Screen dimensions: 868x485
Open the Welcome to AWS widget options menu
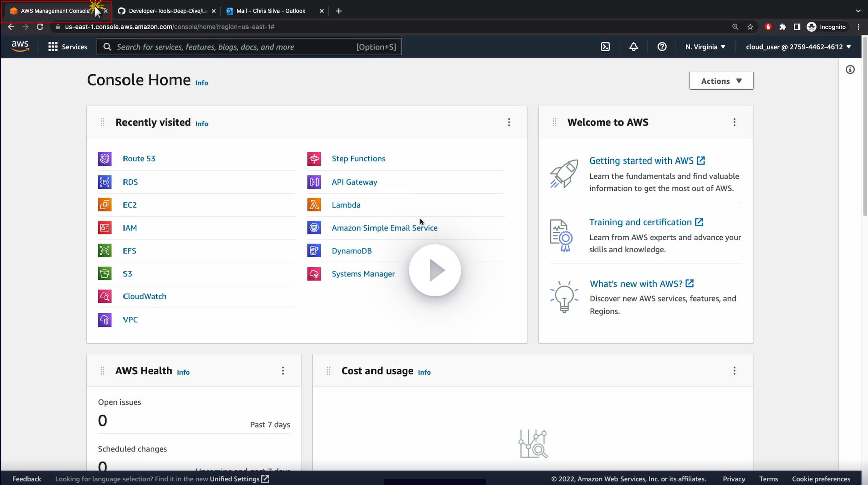734,122
